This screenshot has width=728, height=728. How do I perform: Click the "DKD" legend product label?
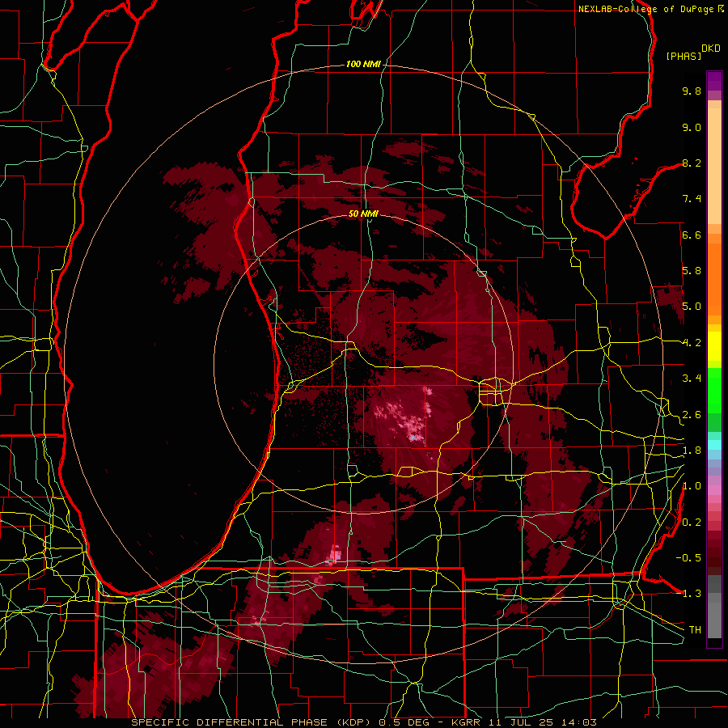pos(711,49)
